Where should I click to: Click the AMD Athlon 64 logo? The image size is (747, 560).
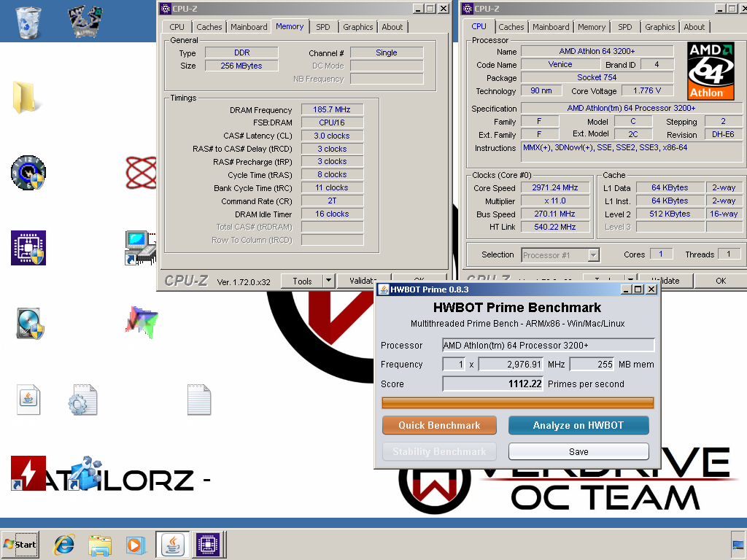pos(711,71)
